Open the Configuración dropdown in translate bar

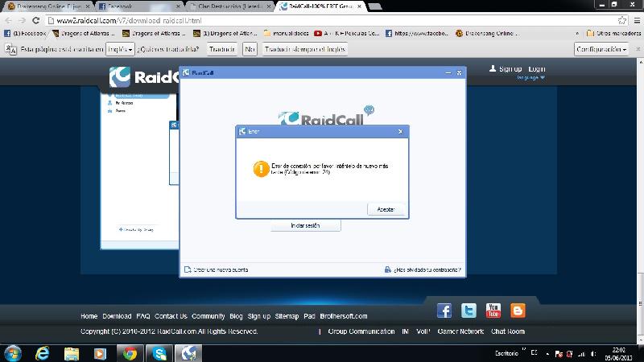601,49
